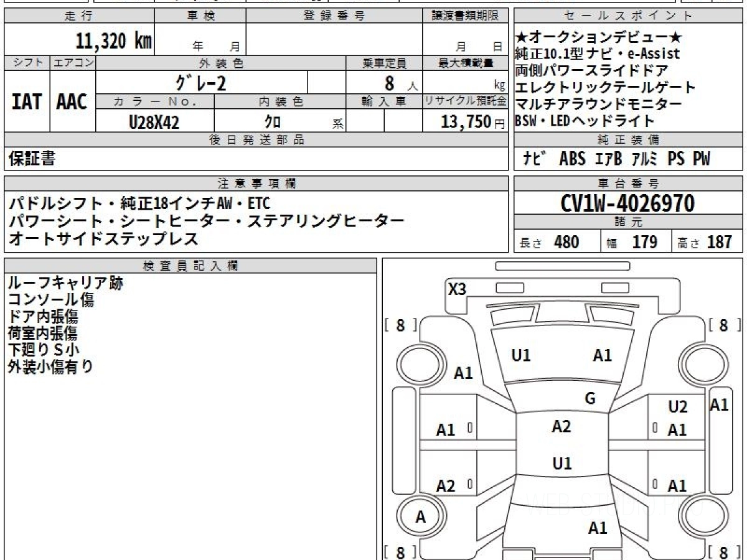Select the セールスポイント heading

[x=629, y=16]
